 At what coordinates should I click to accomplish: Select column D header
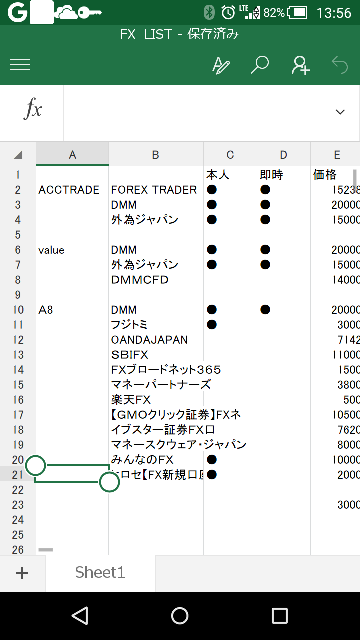coord(284,154)
